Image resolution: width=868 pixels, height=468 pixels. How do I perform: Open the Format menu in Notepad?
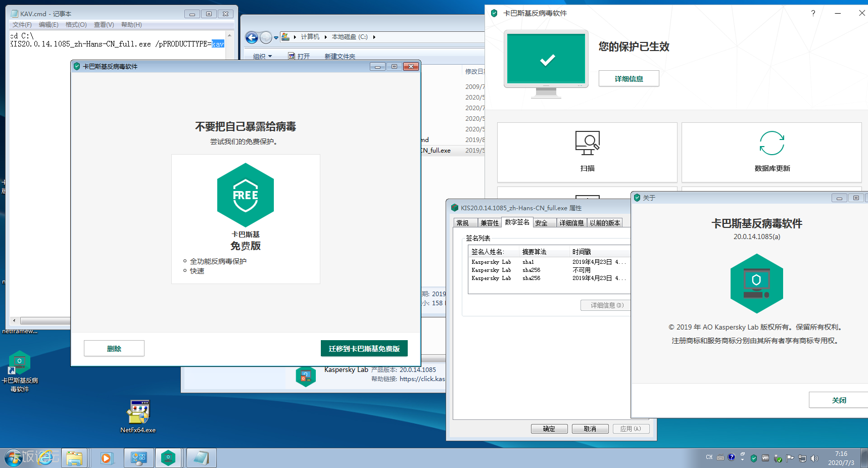point(76,25)
